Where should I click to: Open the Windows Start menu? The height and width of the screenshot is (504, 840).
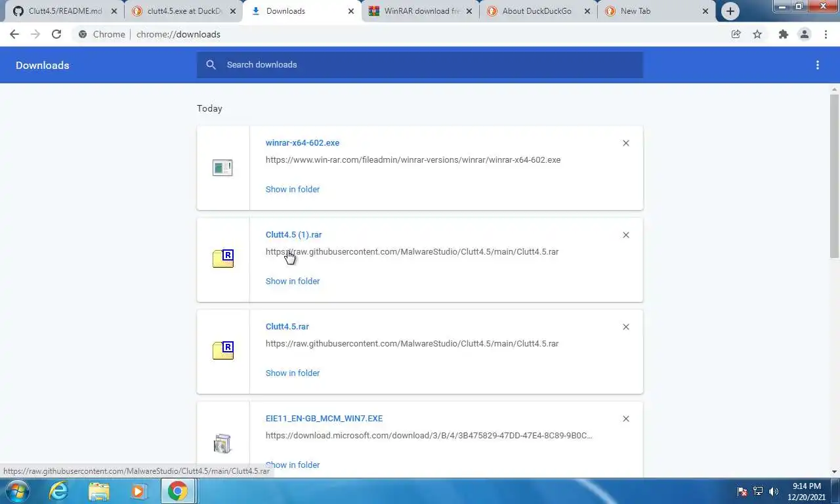[x=18, y=491]
